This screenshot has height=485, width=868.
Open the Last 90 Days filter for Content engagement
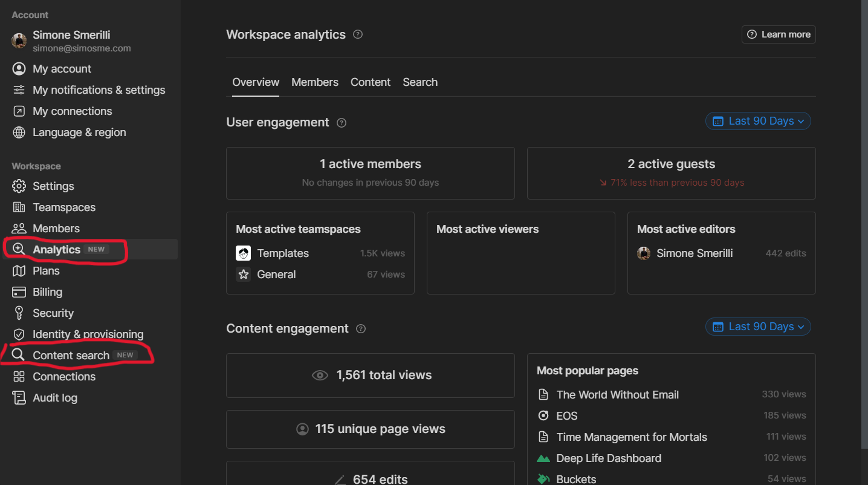[758, 327]
